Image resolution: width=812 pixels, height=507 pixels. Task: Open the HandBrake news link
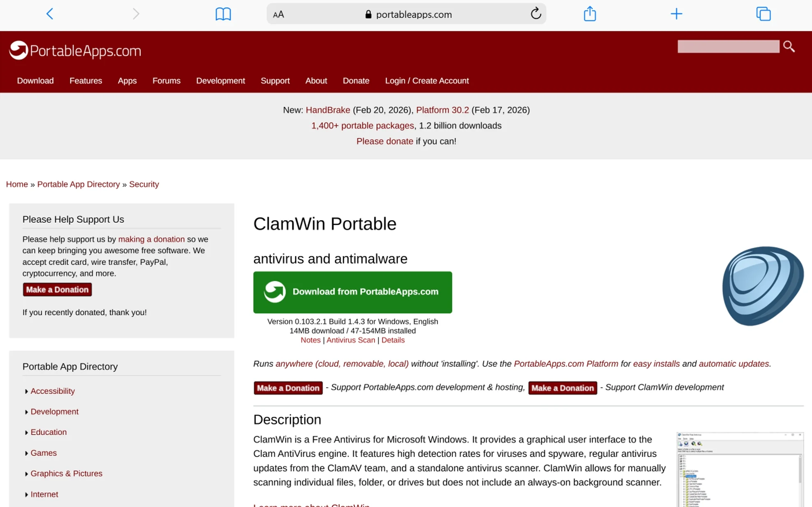[328, 110]
